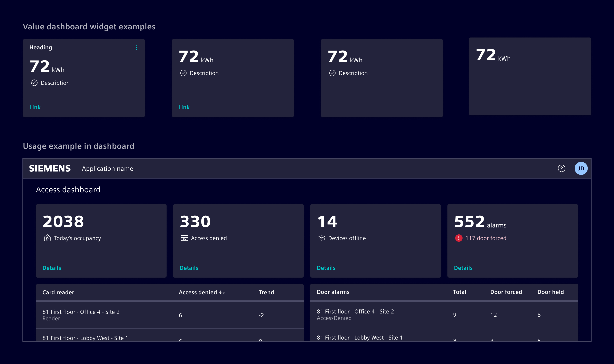The height and width of the screenshot is (364, 614).
Task: Click the help question mark icon in header
Action: click(562, 168)
